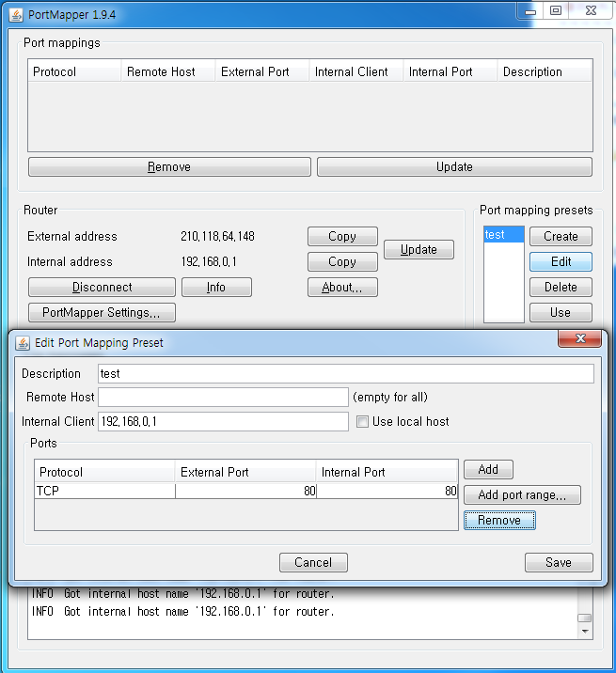Copy the internal address
The width and height of the screenshot is (616, 673).
coord(342,261)
